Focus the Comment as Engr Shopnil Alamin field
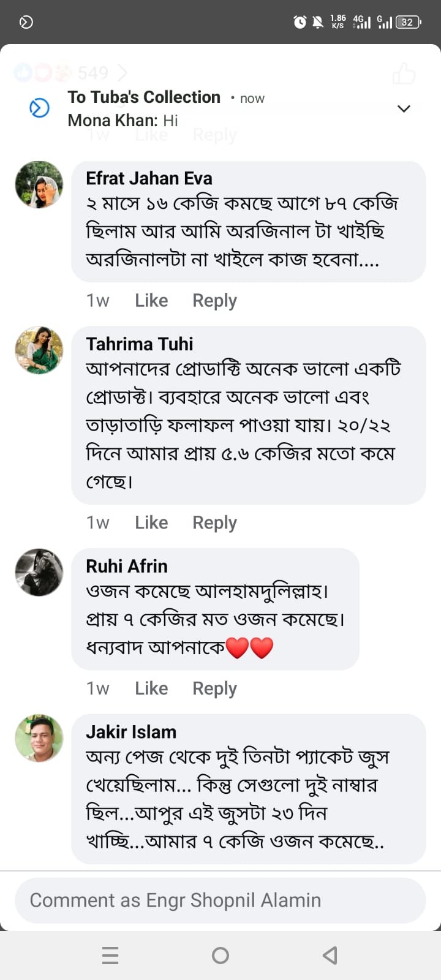 tap(221, 900)
